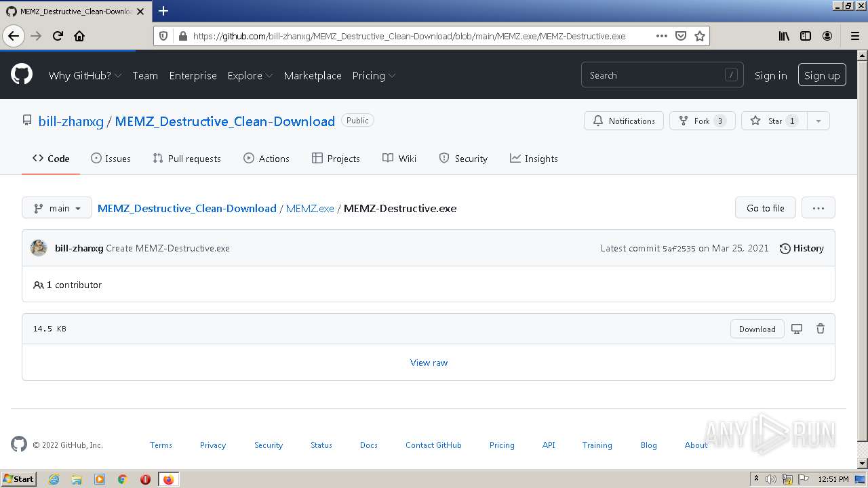The image size is (868, 488).
Task: Open the Star lists dropdown arrow
Action: (818, 121)
